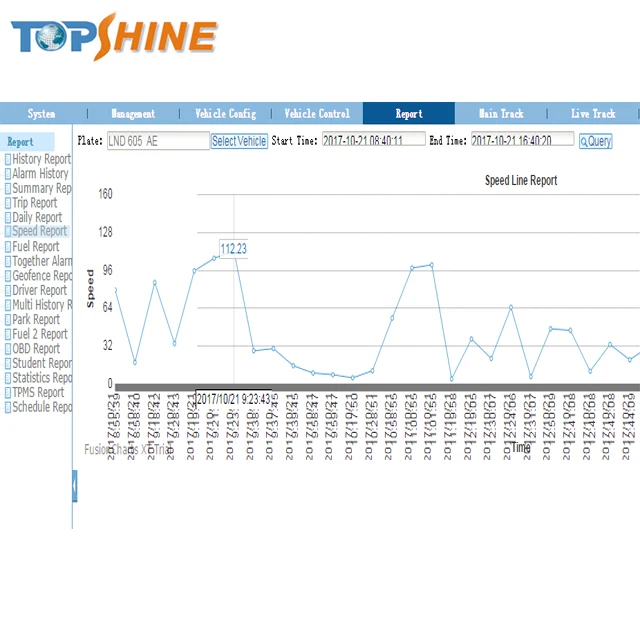Click the TPMS Report sidebar icon
This screenshot has height=640, width=640.
8,393
